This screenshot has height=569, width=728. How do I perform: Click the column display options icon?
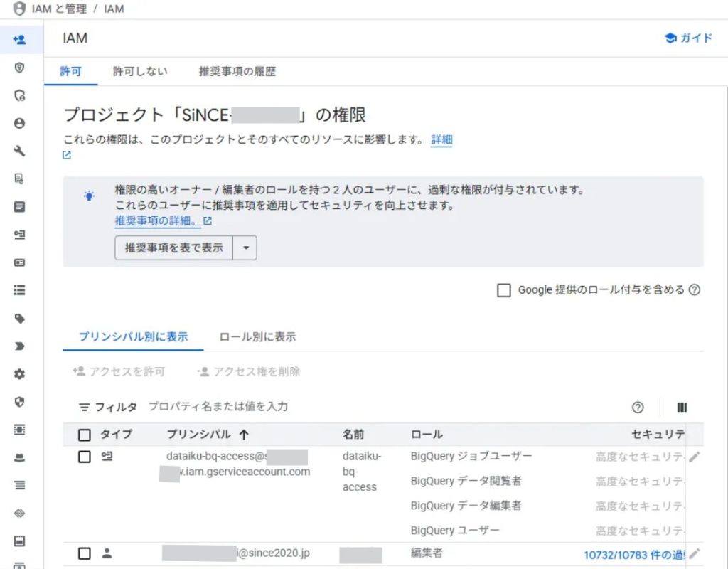point(682,408)
